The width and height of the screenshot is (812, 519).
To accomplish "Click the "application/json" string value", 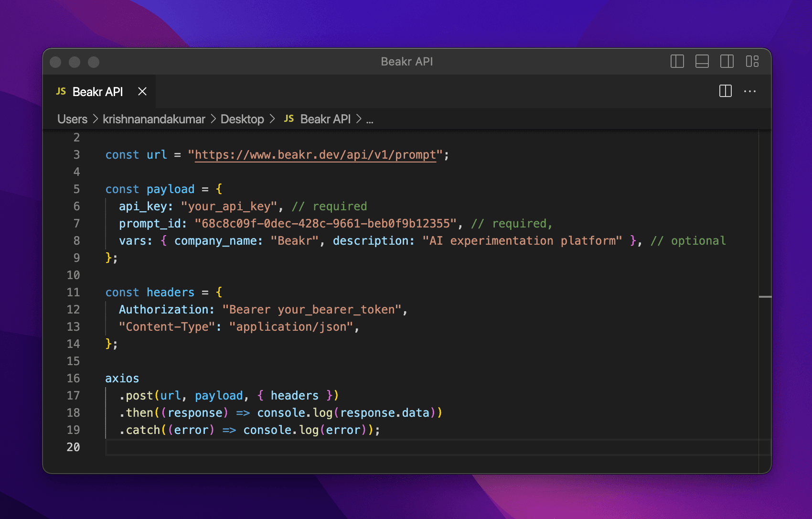I will tap(291, 327).
